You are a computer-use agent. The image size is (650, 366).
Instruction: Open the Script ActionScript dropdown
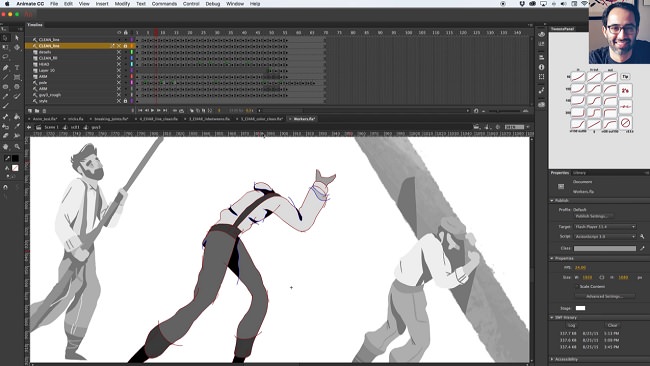point(605,236)
